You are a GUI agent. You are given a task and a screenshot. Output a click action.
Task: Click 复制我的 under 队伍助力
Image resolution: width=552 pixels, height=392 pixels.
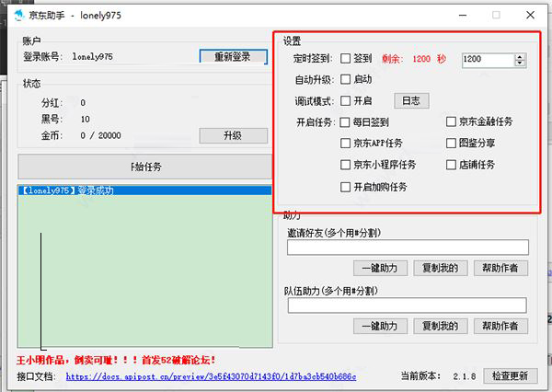[441, 326]
